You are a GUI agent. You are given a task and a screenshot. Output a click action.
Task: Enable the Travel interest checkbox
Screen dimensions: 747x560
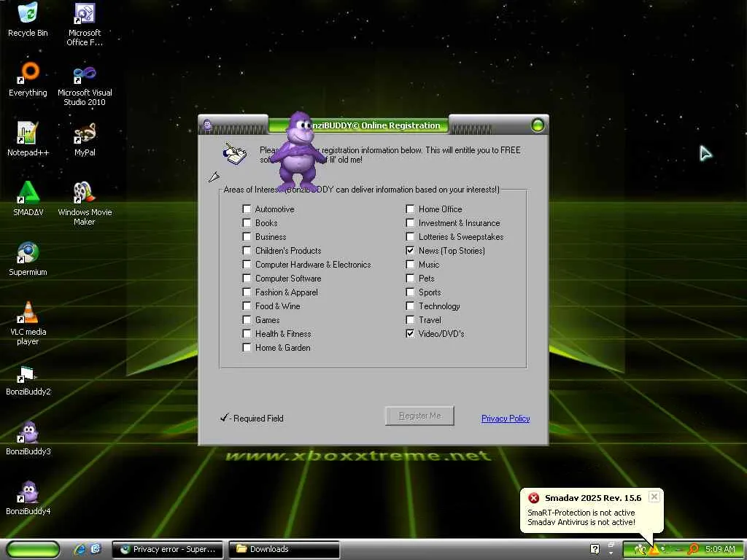click(410, 319)
